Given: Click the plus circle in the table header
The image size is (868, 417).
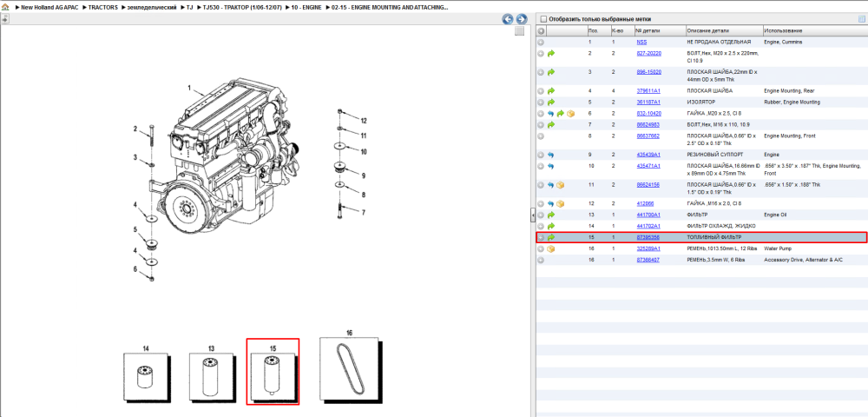Looking at the screenshot, I should pyautogui.click(x=541, y=31).
